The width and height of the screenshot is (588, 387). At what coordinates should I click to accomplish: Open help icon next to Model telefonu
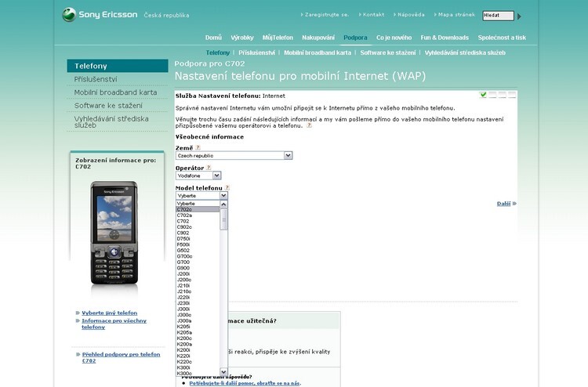227,188
